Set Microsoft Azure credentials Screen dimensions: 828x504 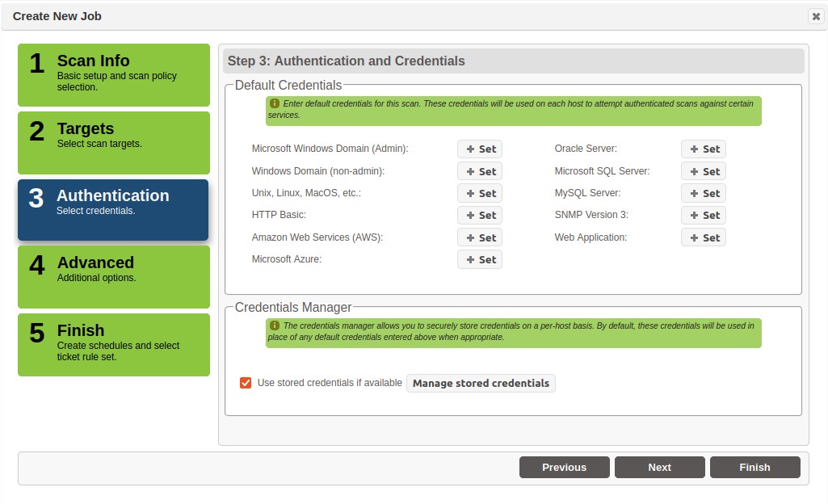tap(480, 259)
